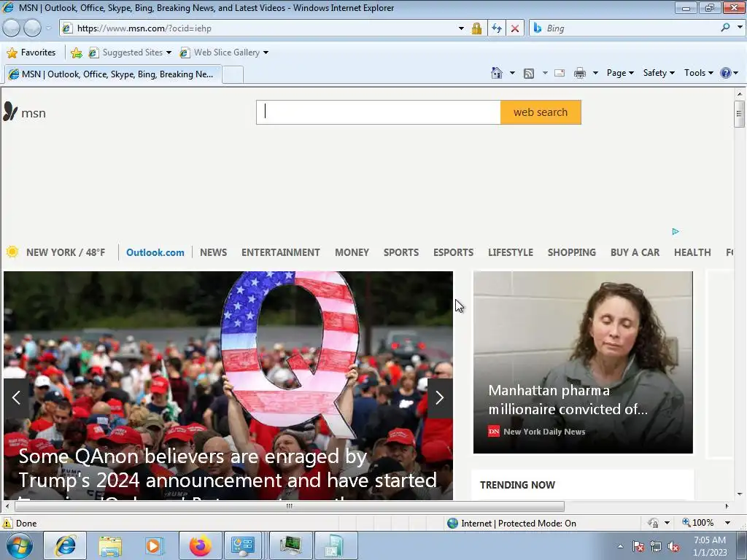Open Internet Explorer from the taskbar
747x560 pixels.
point(65,545)
